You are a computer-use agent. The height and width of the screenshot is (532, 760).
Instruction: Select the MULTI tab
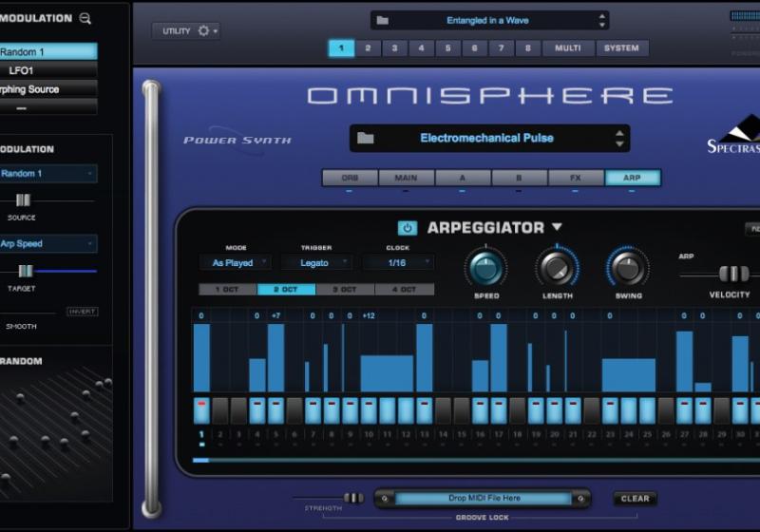coord(567,47)
